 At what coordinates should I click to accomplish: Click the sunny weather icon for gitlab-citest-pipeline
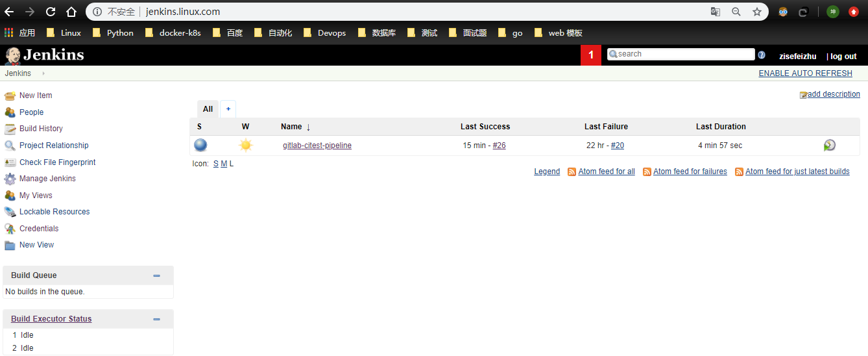pyautogui.click(x=245, y=145)
